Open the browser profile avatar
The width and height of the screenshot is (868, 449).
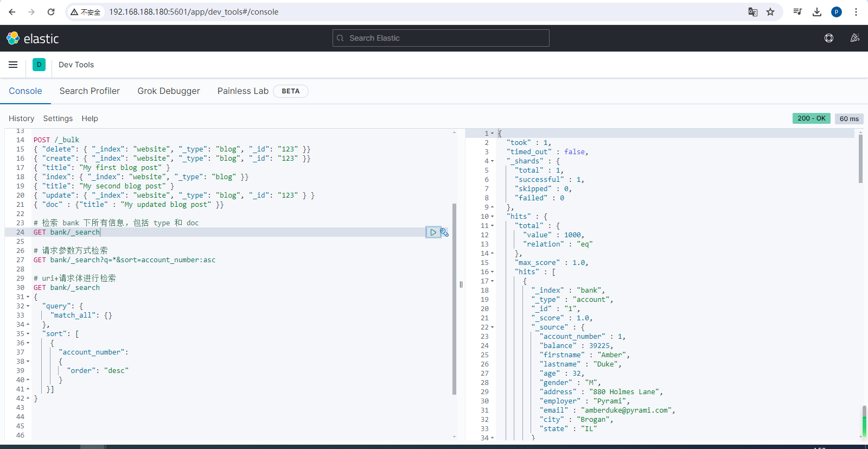(837, 12)
